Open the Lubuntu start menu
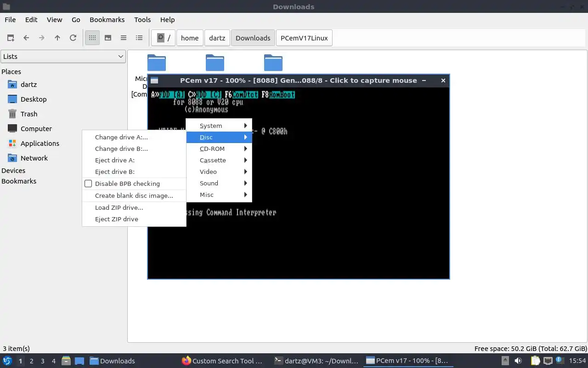The height and width of the screenshot is (368, 588). 7,361
